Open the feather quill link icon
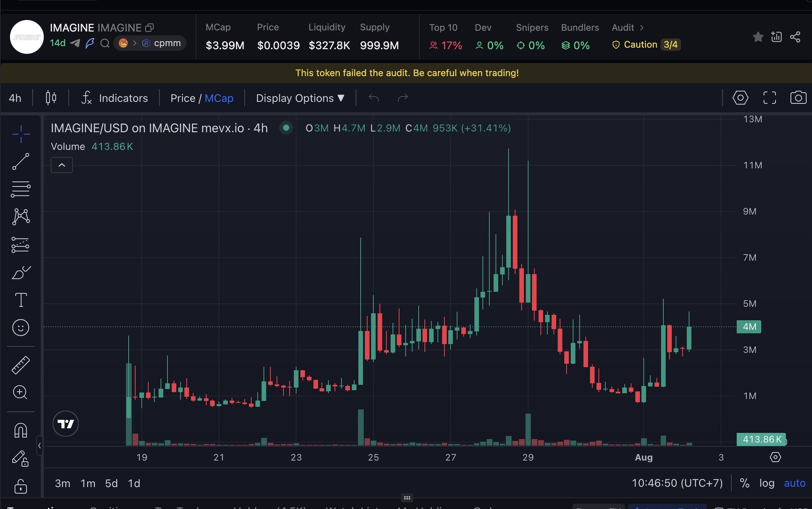This screenshot has width=812, height=509. [x=90, y=43]
